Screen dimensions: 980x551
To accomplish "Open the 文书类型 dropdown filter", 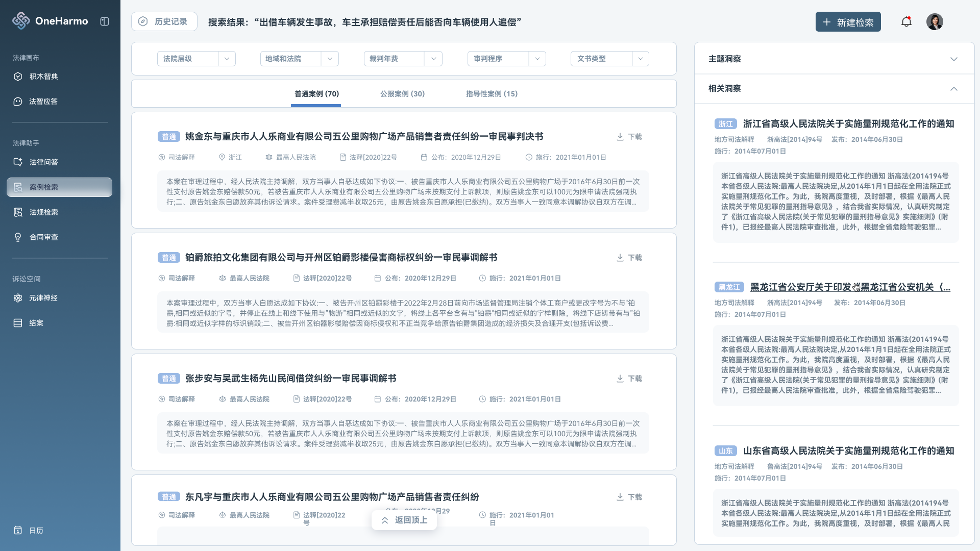I will [x=610, y=59].
